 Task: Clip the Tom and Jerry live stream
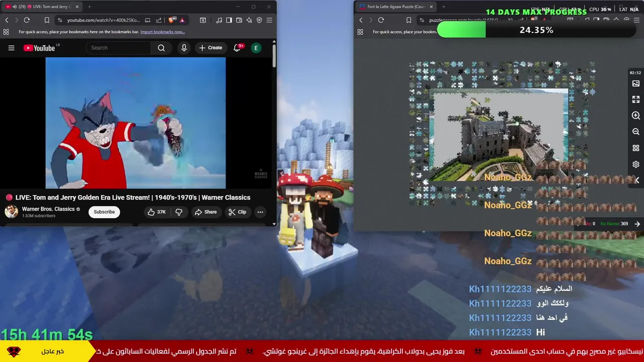tap(237, 212)
